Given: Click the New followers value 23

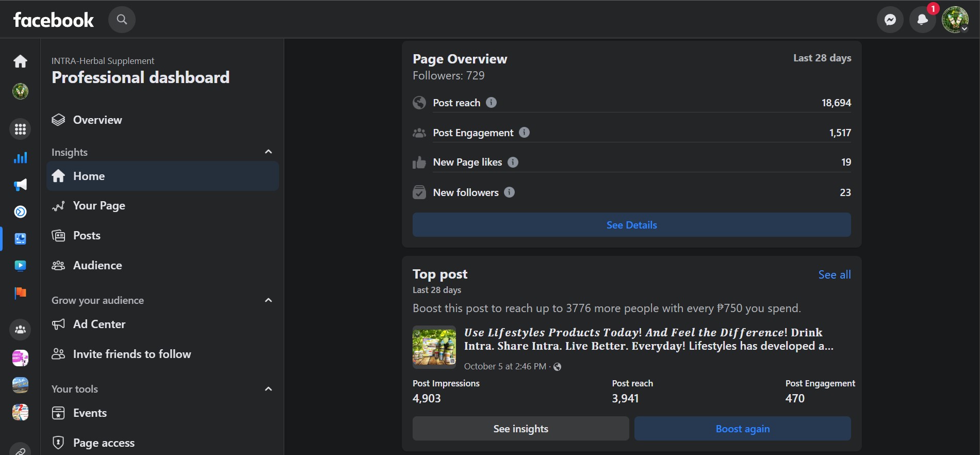Looking at the screenshot, I should [845, 192].
